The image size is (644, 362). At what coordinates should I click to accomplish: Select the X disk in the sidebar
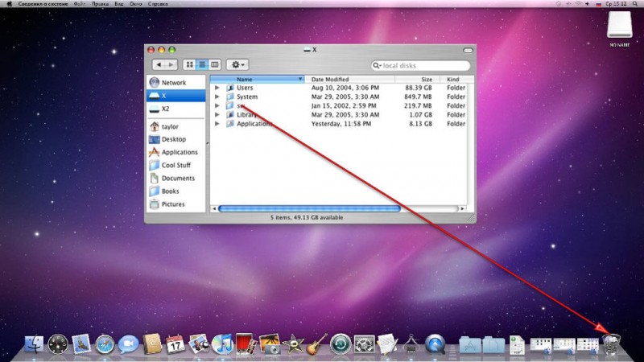point(175,96)
